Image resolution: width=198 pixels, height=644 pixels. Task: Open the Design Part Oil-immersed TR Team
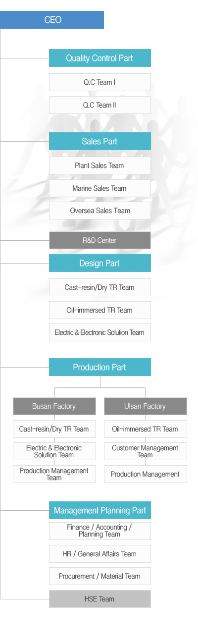point(99,310)
